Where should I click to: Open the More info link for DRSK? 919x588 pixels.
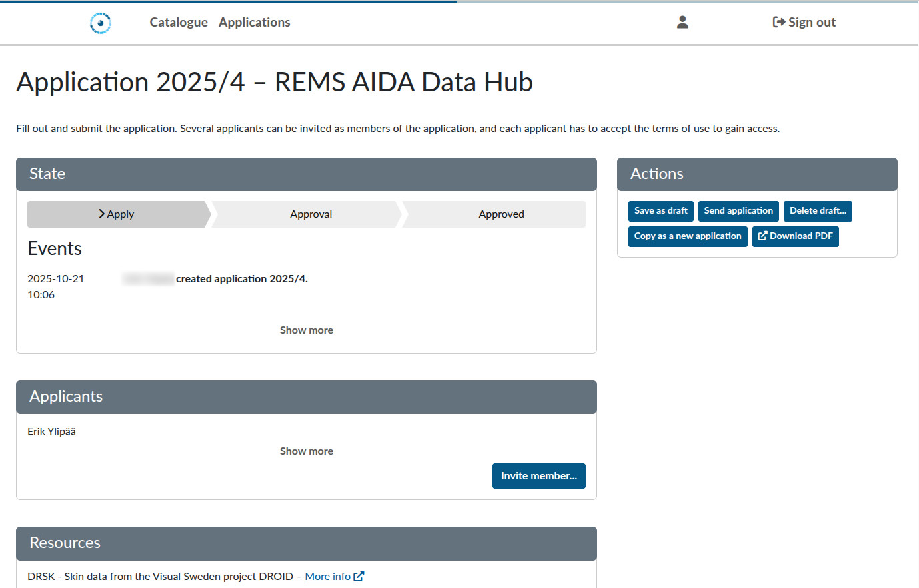(x=327, y=576)
